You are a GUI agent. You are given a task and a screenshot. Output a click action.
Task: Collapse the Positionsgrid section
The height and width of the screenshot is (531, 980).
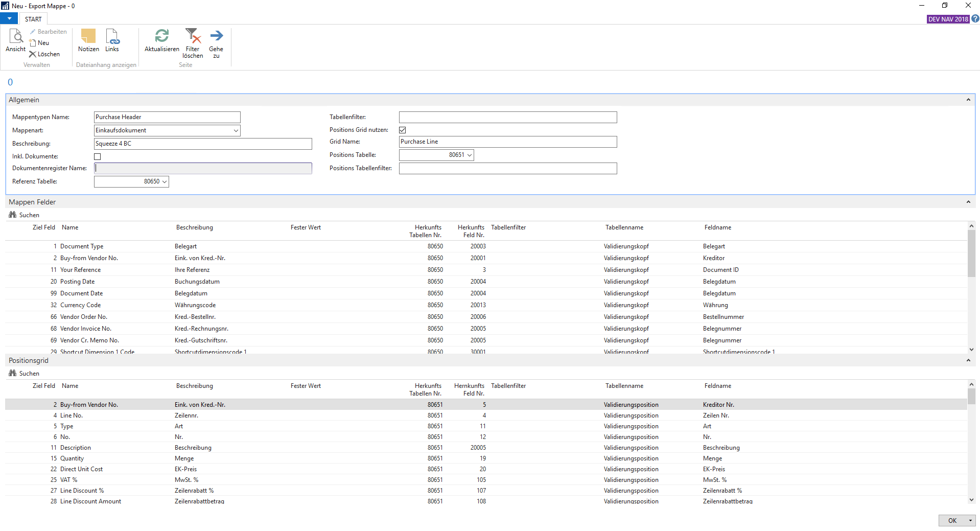pyautogui.click(x=968, y=360)
